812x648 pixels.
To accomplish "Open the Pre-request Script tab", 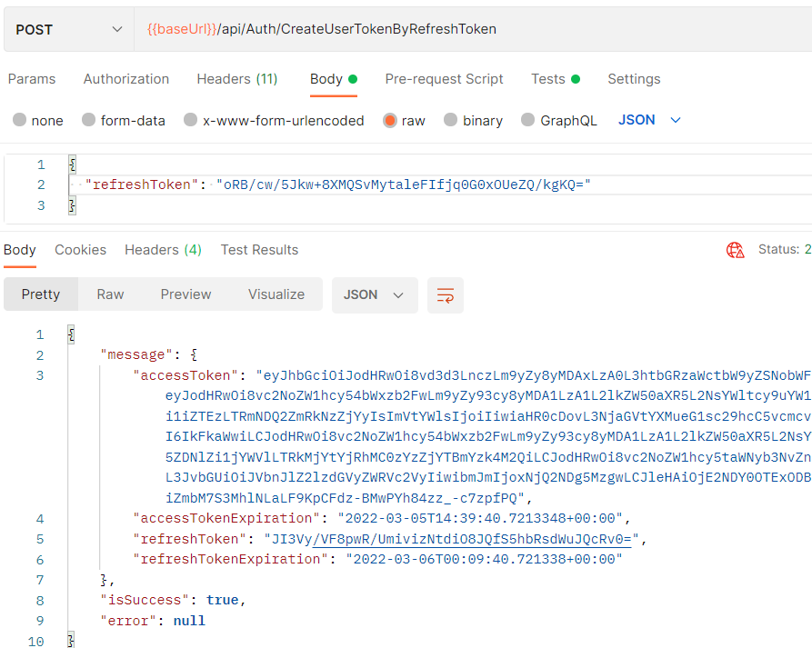I will coord(445,79).
